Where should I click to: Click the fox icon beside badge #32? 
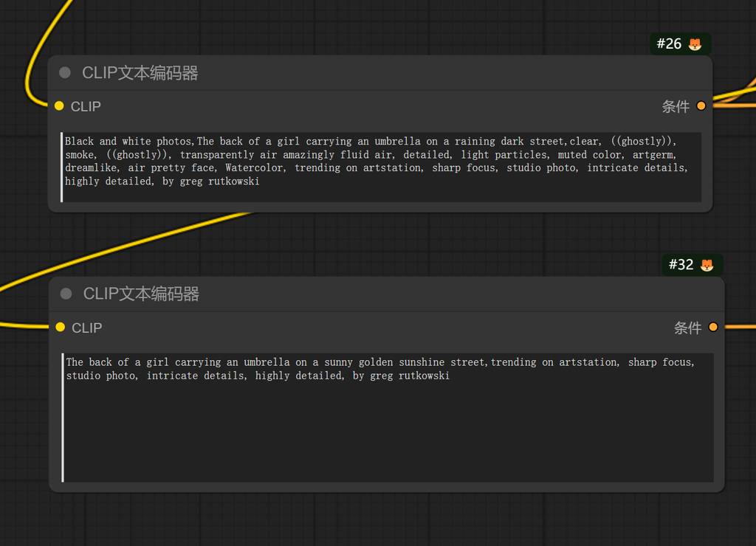707,265
